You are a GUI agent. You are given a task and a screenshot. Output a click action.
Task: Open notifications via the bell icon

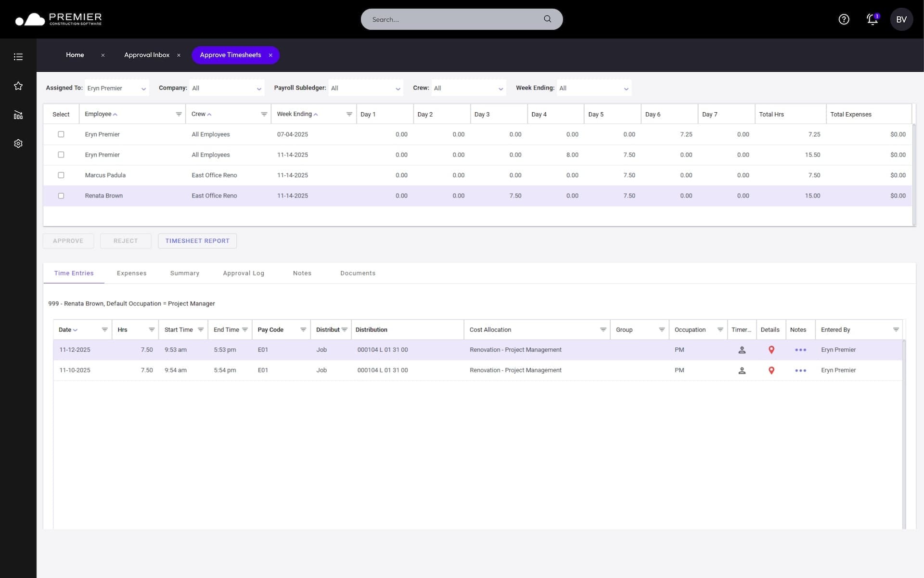pos(872,19)
